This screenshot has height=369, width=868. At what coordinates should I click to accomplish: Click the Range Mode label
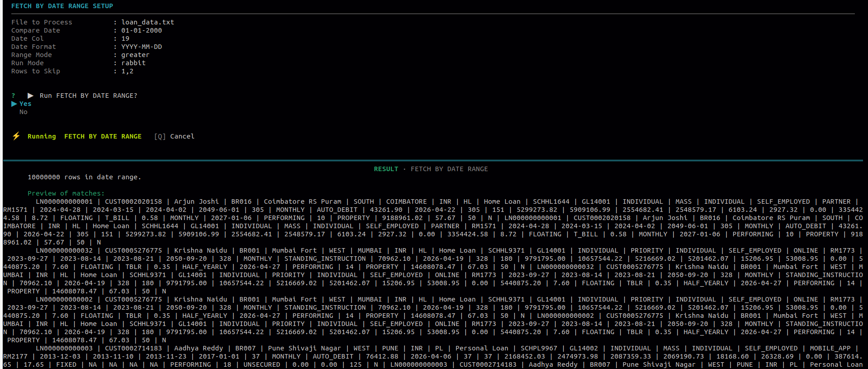tap(32, 55)
